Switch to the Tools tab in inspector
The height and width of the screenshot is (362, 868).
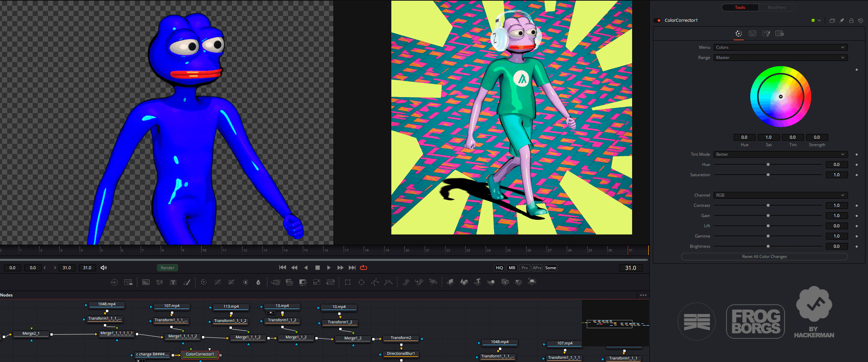click(x=740, y=7)
